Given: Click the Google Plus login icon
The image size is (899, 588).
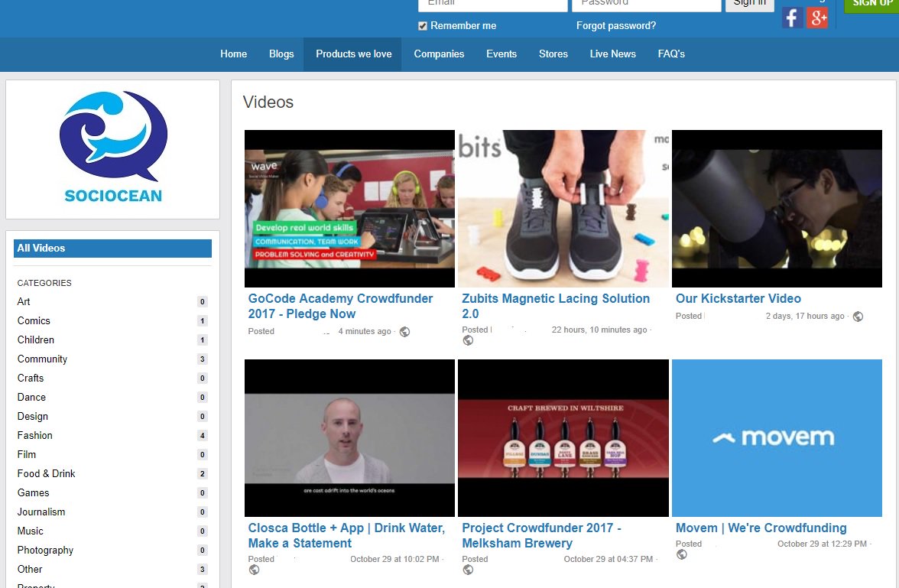Looking at the screenshot, I should click(x=817, y=18).
